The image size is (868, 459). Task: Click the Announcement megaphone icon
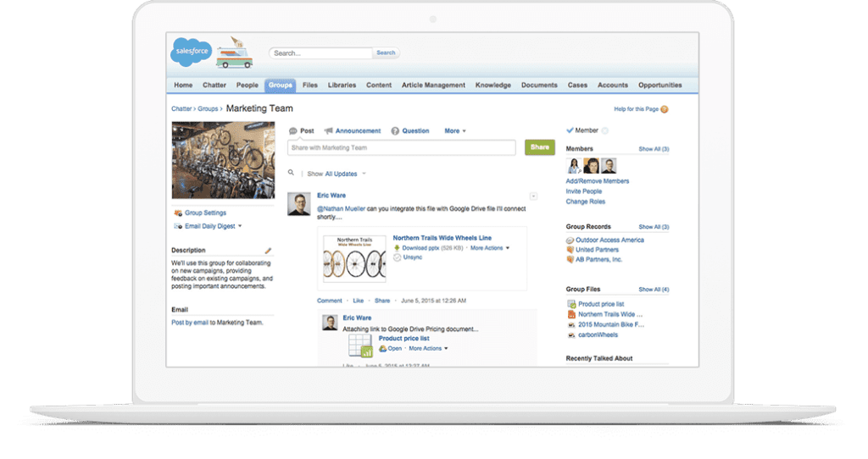(328, 131)
